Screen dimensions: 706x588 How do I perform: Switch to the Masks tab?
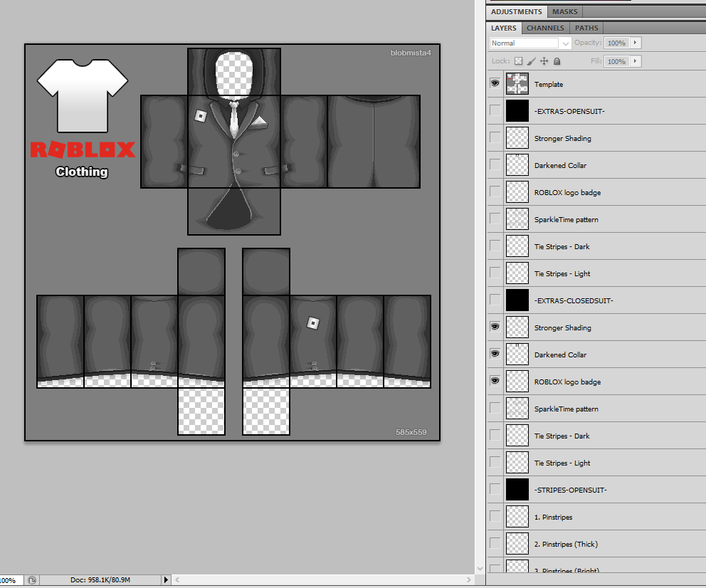[565, 11]
